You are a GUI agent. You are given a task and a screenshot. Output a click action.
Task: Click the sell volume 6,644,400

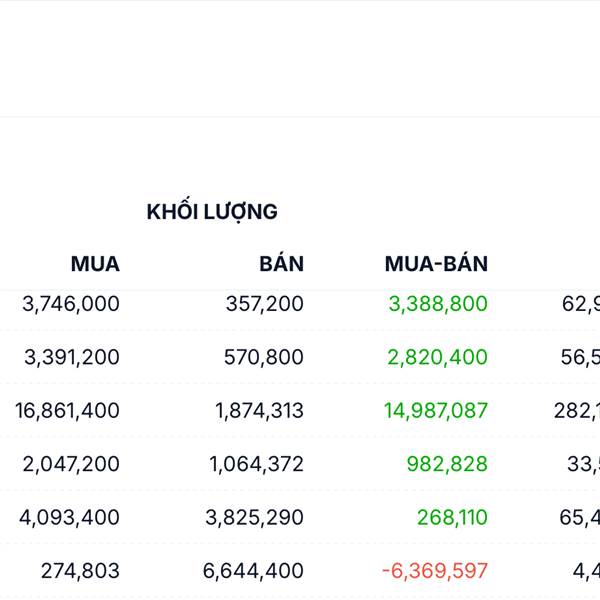253,571
